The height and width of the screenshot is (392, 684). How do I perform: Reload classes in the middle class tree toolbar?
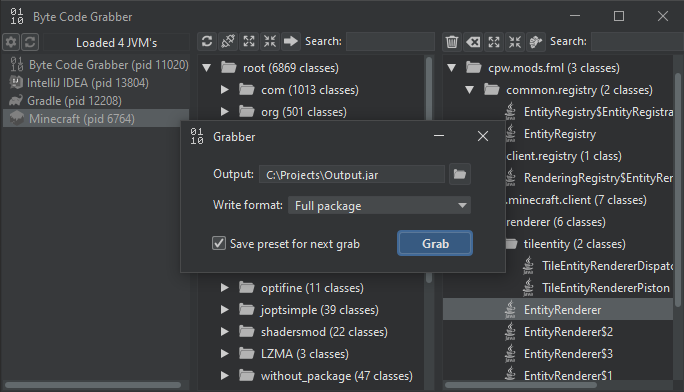coord(207,41)
